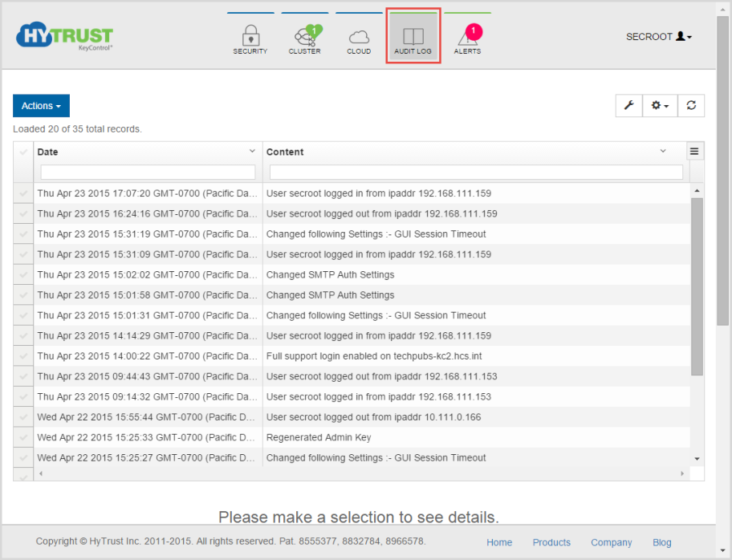Select 'User secroot logged out from ipaddr 192.168.111.159'
Image resolution: width=732 pixels, height=560 pixels.
pyautogui.click(x=381, y=213)
